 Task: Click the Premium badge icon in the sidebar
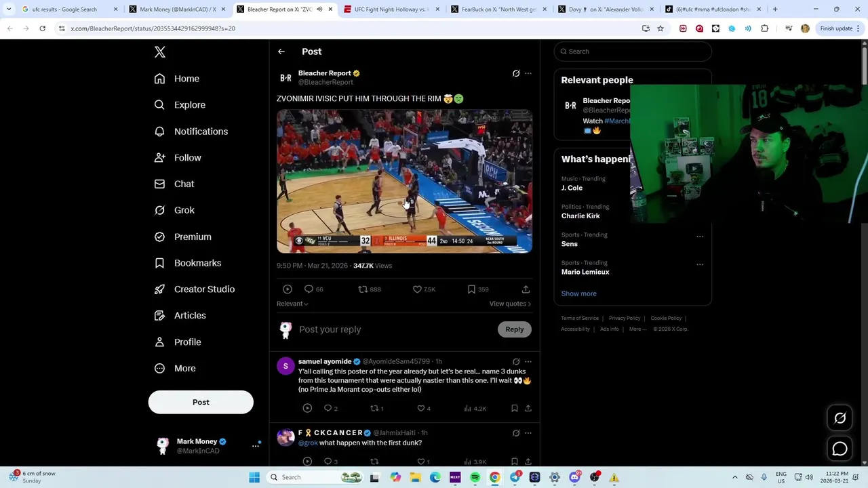(159, 237)
